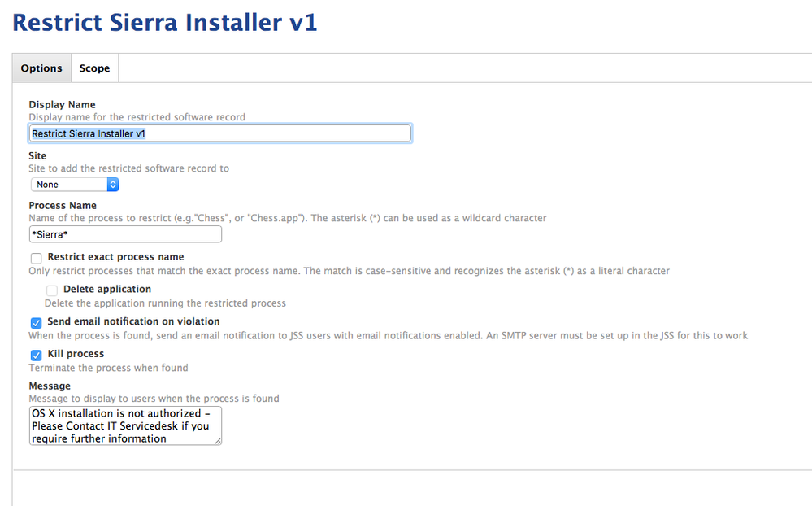Click the Process Name label
The height and width of the screenshot is (506, 812).
[x=63, y=205]
